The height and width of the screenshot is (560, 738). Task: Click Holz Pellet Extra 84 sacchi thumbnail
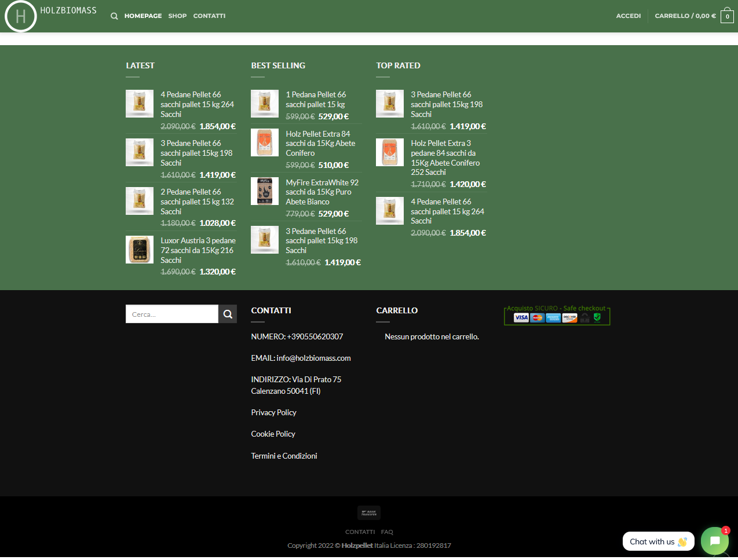click(x=265, y=142)
